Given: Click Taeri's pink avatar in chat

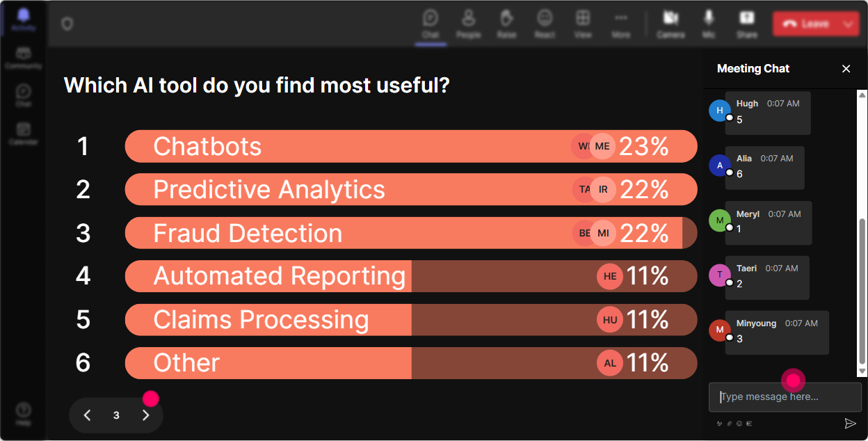Looking at the screenshot, I should tap(720, 275).
